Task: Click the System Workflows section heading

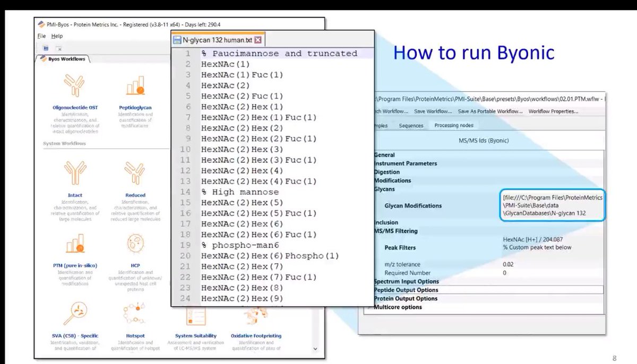Action: click(64, 143)
